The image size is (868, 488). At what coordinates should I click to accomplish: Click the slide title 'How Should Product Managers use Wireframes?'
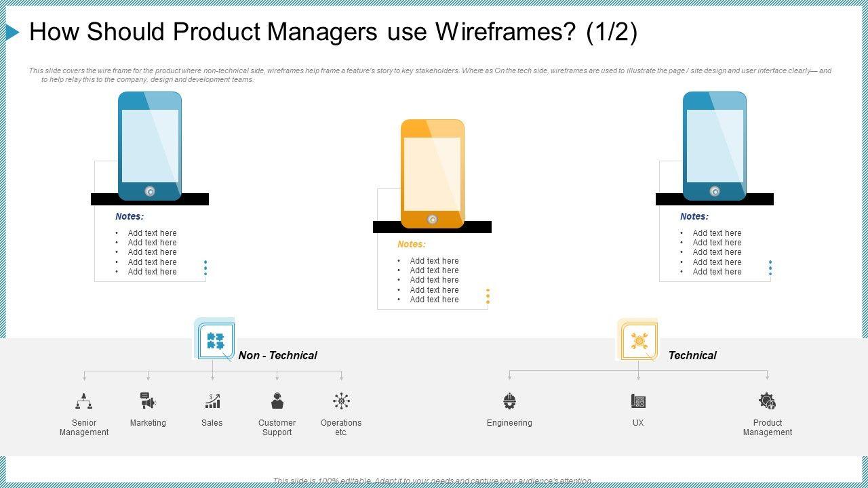pyautogui.click(x=333, y=32)
